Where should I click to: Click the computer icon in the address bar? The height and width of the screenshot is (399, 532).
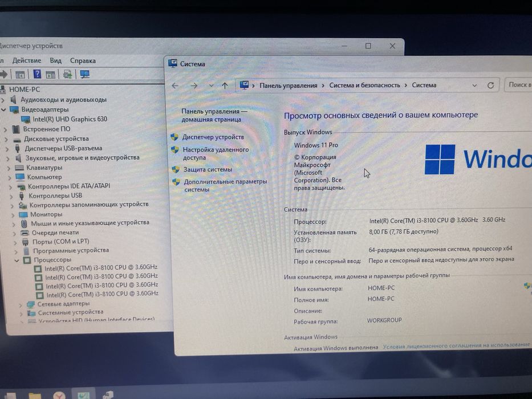[x=244, y=85]
